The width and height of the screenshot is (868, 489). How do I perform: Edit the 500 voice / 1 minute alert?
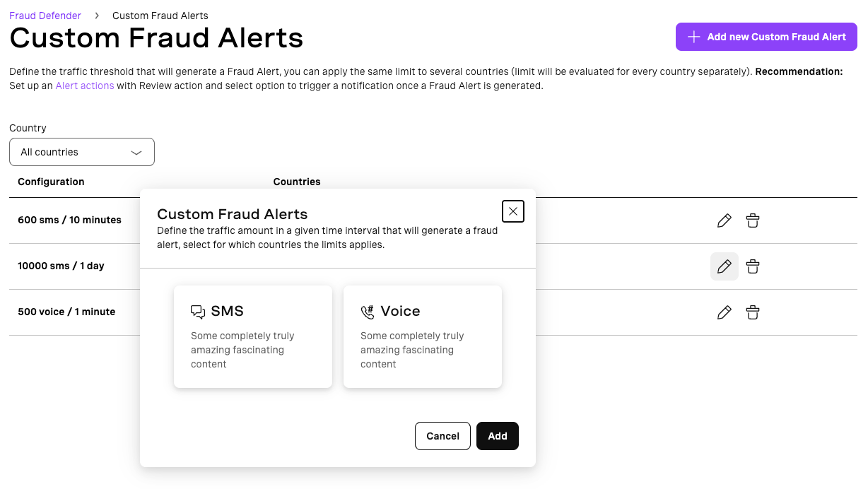coord(724,312)
